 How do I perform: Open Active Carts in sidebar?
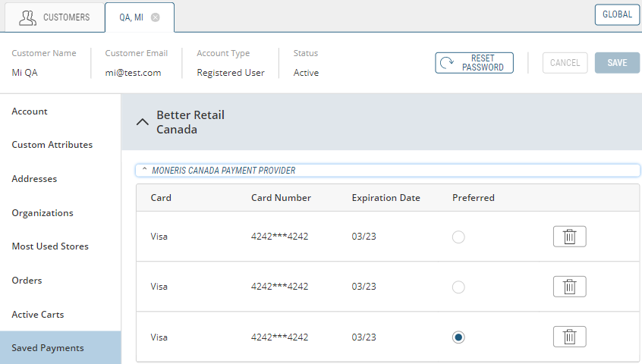37,315
